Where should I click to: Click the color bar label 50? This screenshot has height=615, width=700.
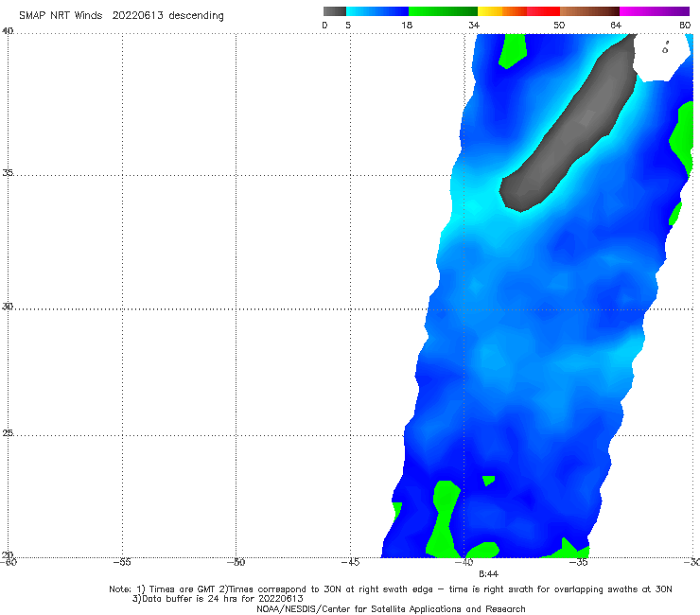click(559, 26)
